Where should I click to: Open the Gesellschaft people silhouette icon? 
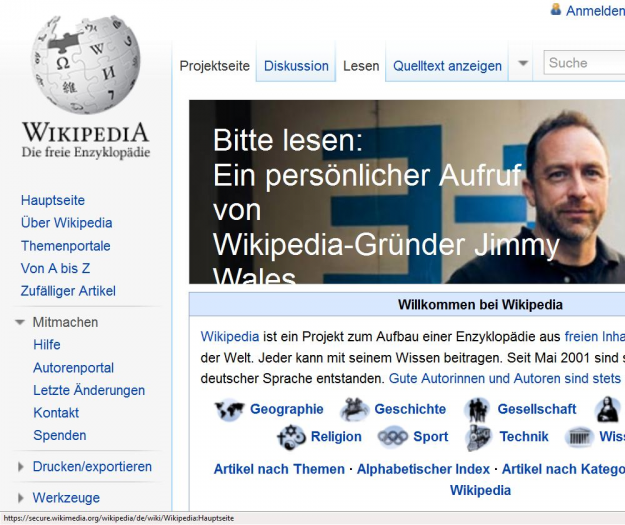(477, 409)
